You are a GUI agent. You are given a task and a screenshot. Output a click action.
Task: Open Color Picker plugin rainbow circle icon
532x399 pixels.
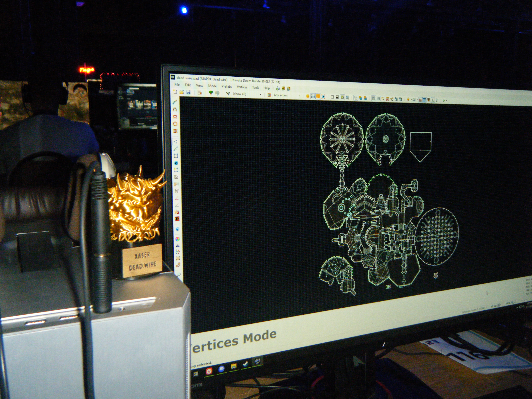[x=178, y=239]
